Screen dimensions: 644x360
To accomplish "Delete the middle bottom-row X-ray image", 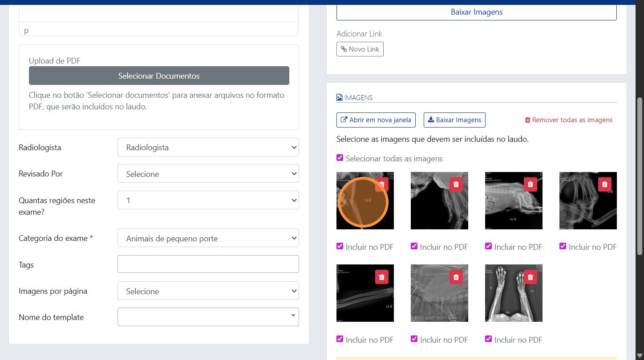I will pyautogui.click(x=456, y=277).
